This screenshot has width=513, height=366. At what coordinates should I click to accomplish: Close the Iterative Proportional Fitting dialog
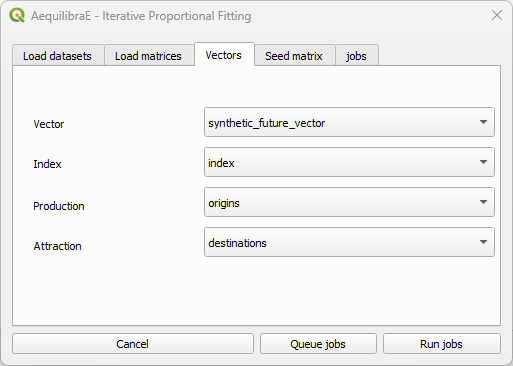(x=497, y=15)
